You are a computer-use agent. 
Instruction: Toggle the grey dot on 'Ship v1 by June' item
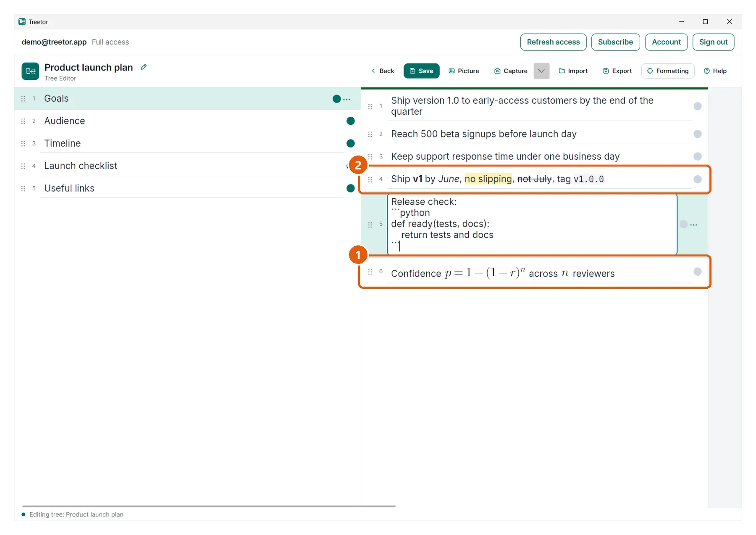pyautogui.click(x=698, y=179)
